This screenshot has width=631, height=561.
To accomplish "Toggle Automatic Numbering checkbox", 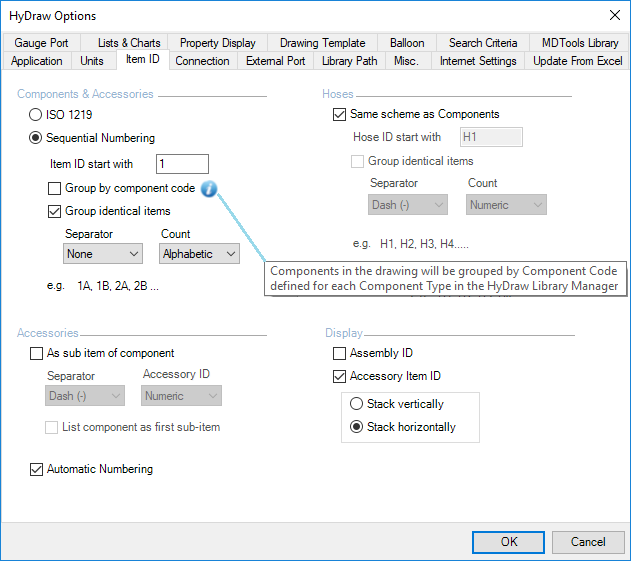I will (37, 469).
